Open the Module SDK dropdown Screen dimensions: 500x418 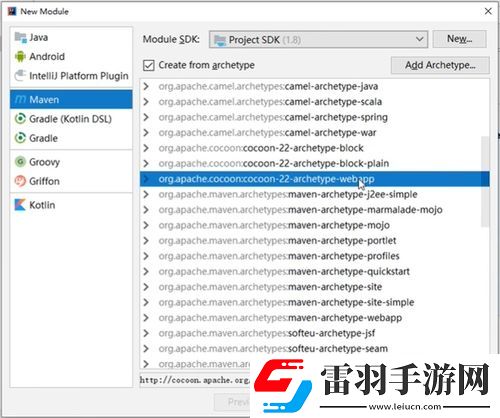[318, 40]
